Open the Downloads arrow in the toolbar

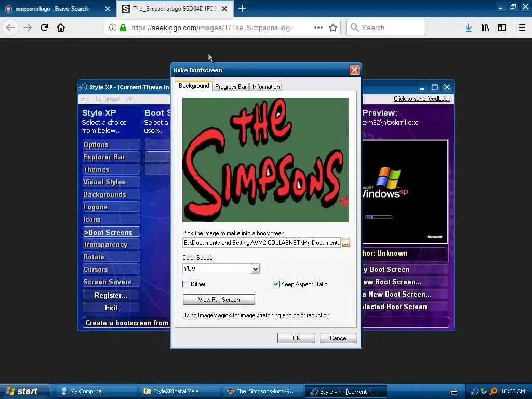(x=469, y=28)
